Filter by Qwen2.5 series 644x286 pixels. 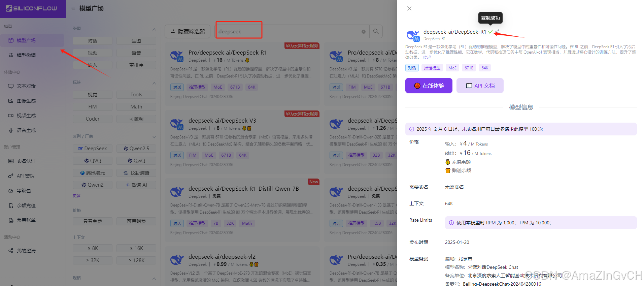(x=136, y=149)
